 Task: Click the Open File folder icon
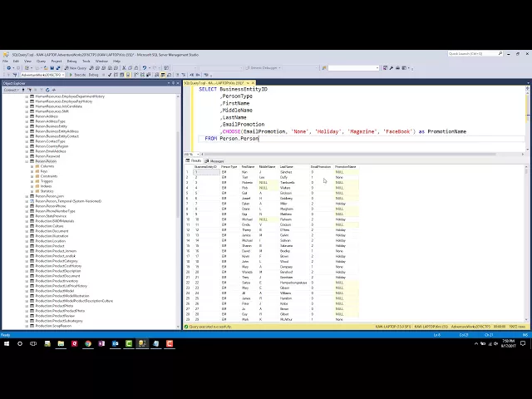pos(46,68)
